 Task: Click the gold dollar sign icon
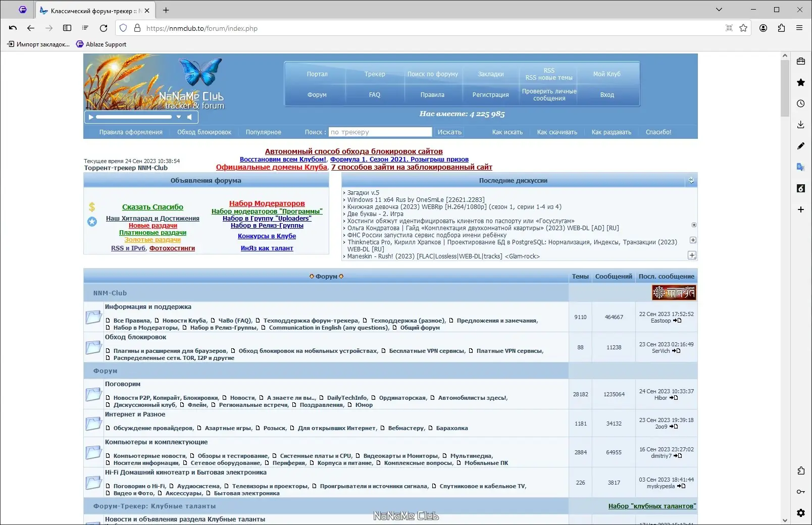(92, 207)
